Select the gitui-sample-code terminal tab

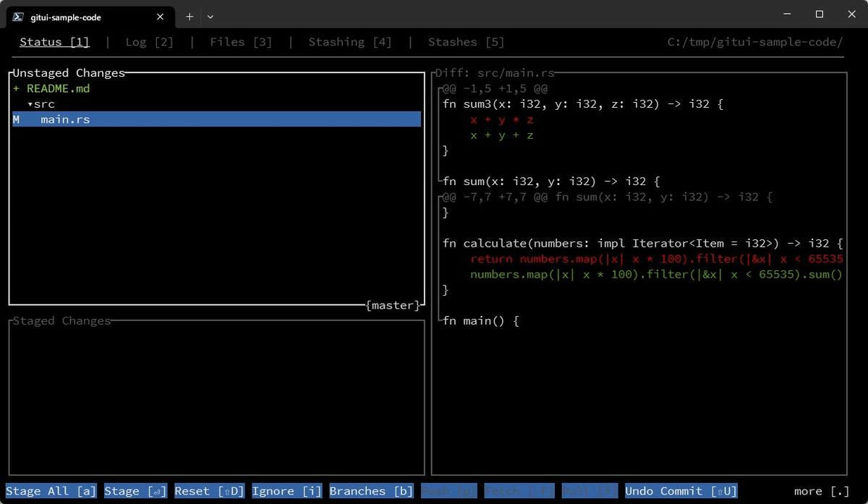tap(90, 17)
